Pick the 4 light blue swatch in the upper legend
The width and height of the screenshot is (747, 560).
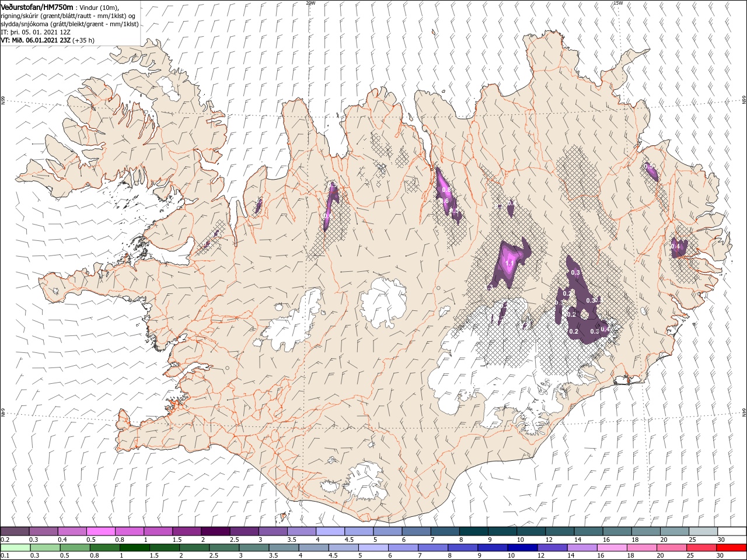pyautogui.click(x=330, y=531)
